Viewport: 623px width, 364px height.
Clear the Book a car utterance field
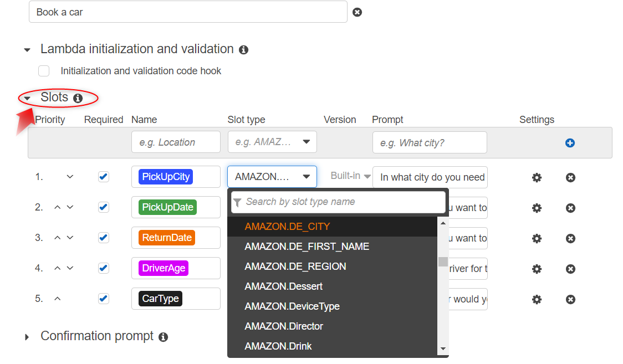click(358, 12)
